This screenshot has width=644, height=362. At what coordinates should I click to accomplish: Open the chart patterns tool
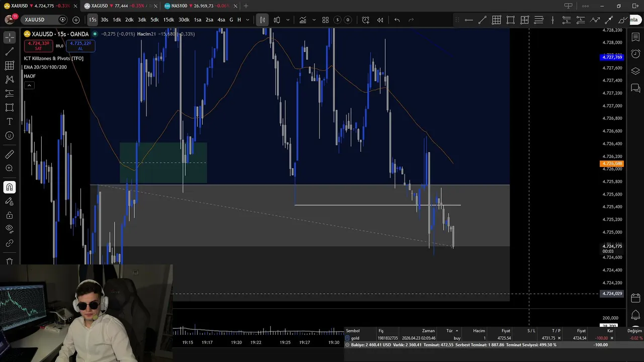pos(10,79)
